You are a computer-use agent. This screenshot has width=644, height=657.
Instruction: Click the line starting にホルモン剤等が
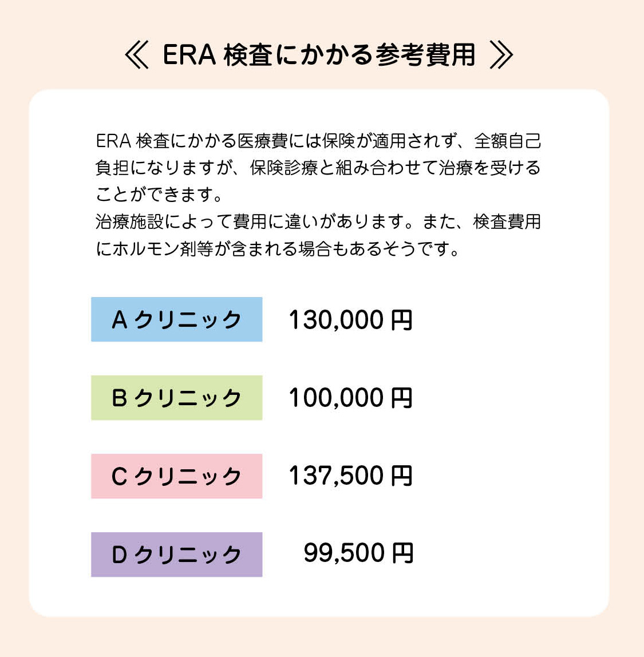(278, 249)
